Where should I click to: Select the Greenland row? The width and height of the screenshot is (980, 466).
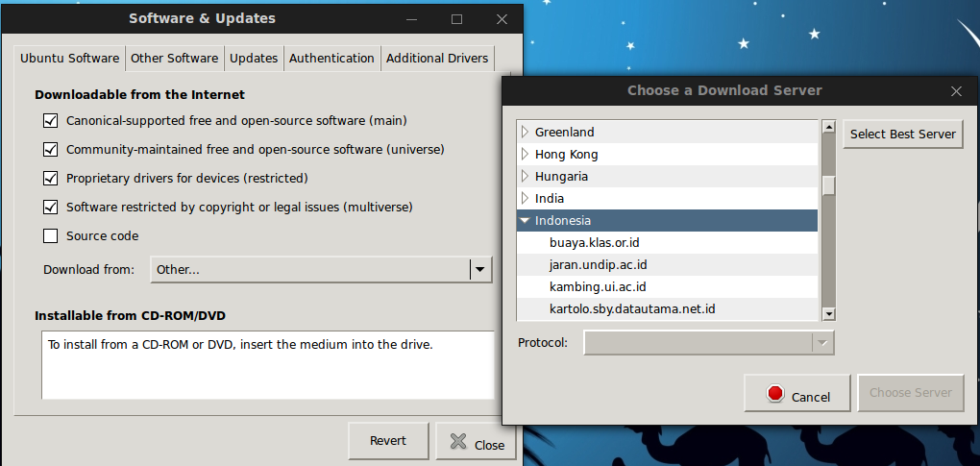point(668,132)
